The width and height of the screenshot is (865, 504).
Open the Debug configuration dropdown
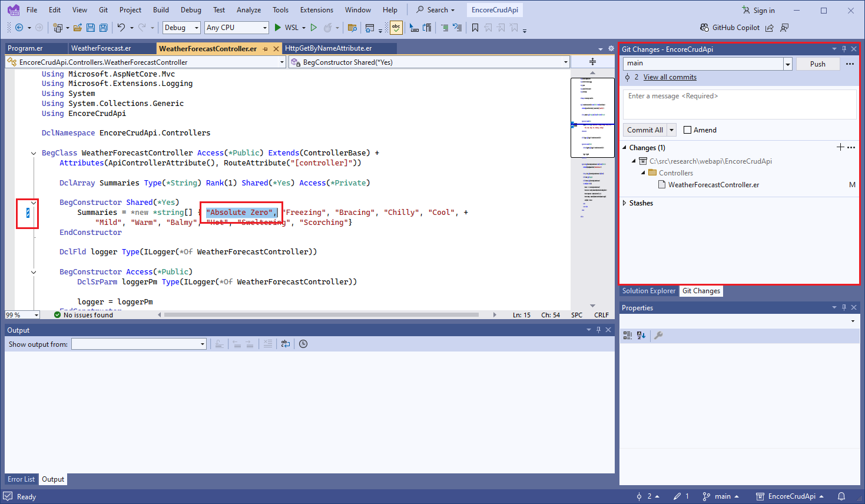181,28
